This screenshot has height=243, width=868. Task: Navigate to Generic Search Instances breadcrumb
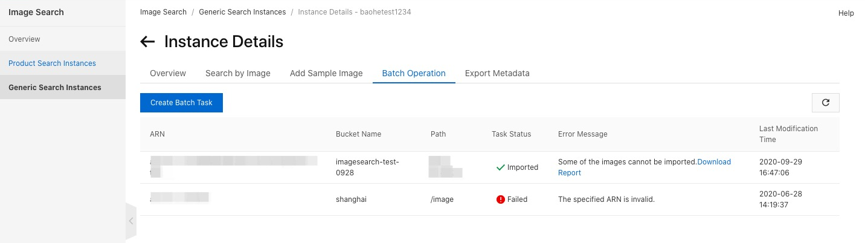[243, 12]
